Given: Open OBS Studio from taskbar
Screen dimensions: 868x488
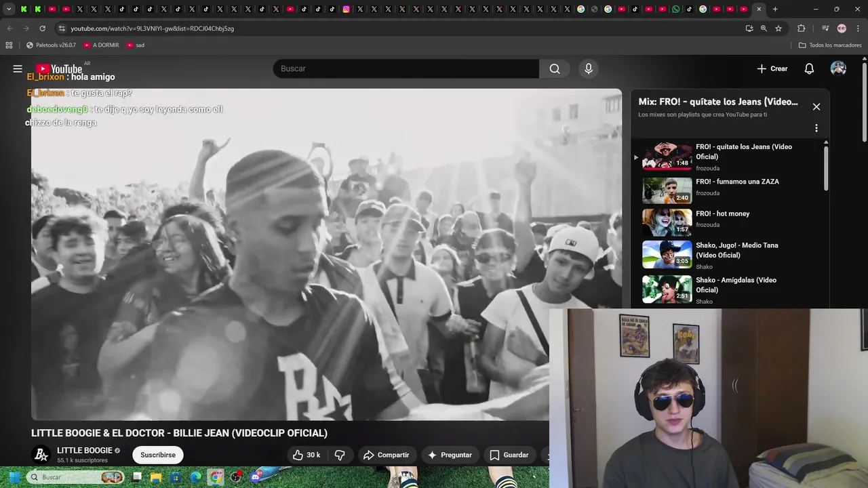Looking at the screenshot, I should tap(235, 477).
